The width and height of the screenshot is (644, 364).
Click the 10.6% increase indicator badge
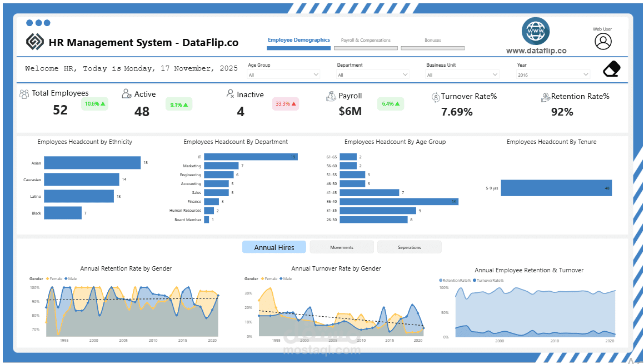point(95,104)
